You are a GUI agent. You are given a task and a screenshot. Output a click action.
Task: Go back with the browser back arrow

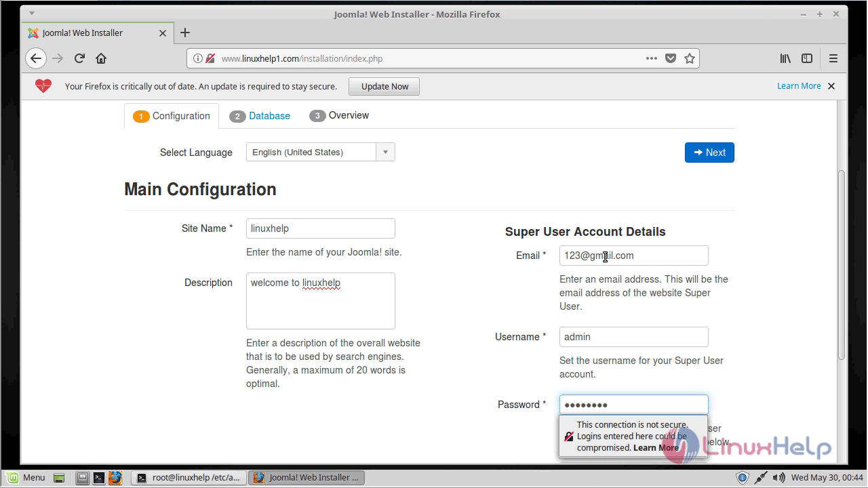(36, 58)
